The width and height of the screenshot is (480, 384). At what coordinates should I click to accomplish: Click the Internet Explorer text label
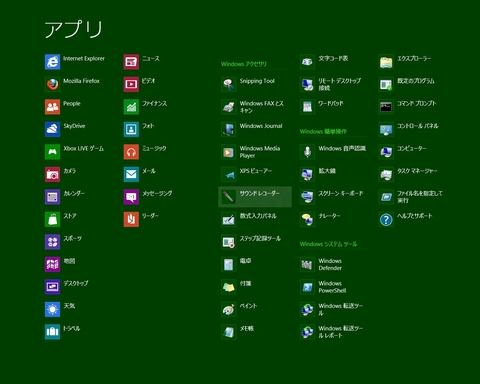84,59
